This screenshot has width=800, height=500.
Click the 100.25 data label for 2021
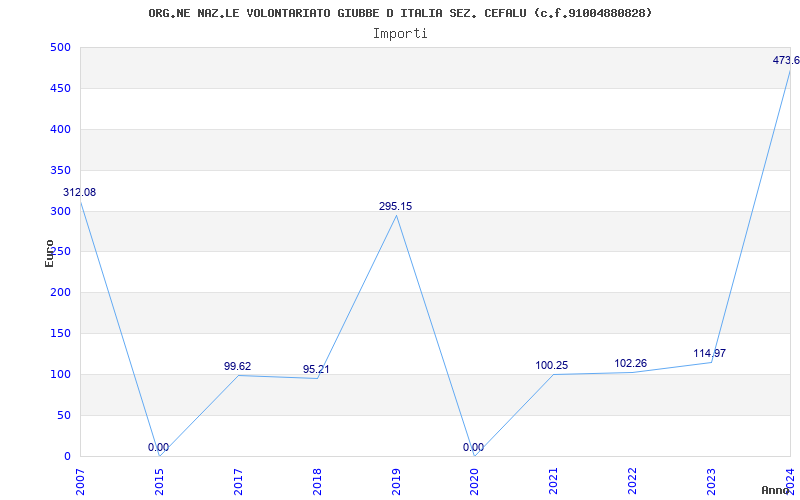click(x=552, y=366)
